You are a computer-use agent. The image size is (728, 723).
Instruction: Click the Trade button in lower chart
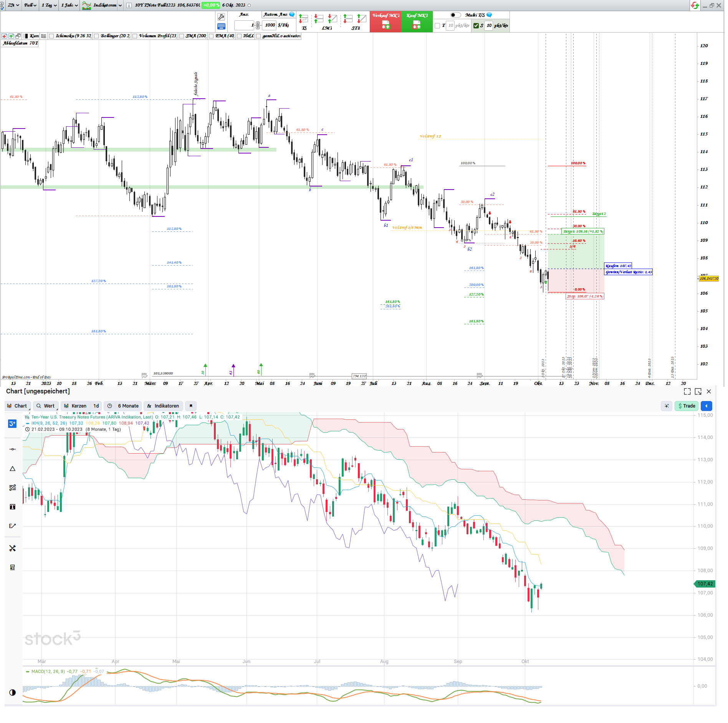click(686, 406)
